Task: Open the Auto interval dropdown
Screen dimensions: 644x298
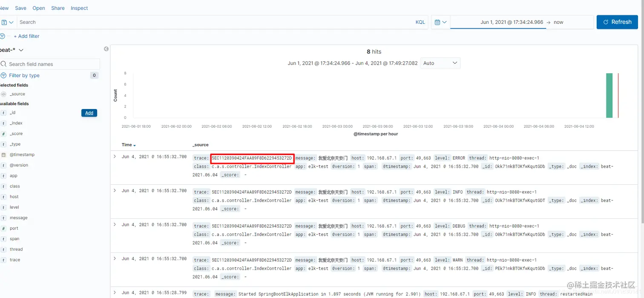Action: 440,63
